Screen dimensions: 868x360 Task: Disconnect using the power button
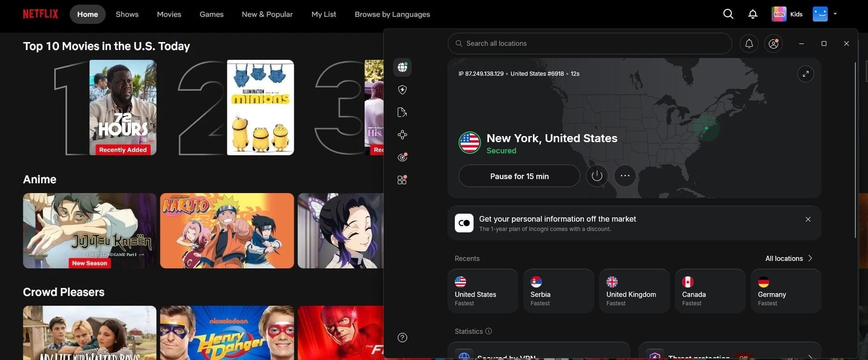597,176
